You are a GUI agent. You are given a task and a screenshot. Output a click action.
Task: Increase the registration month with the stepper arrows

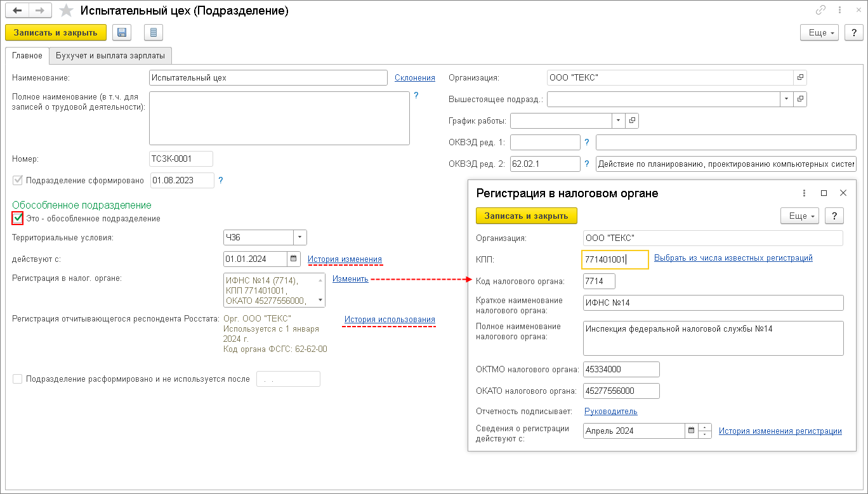coord(705,427)
